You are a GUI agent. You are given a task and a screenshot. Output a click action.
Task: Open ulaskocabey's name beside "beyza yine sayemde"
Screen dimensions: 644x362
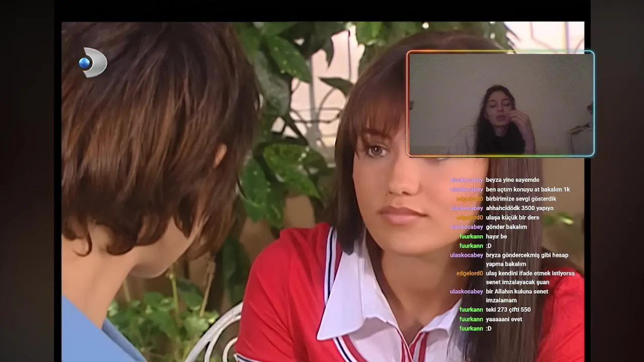[466, 180]
